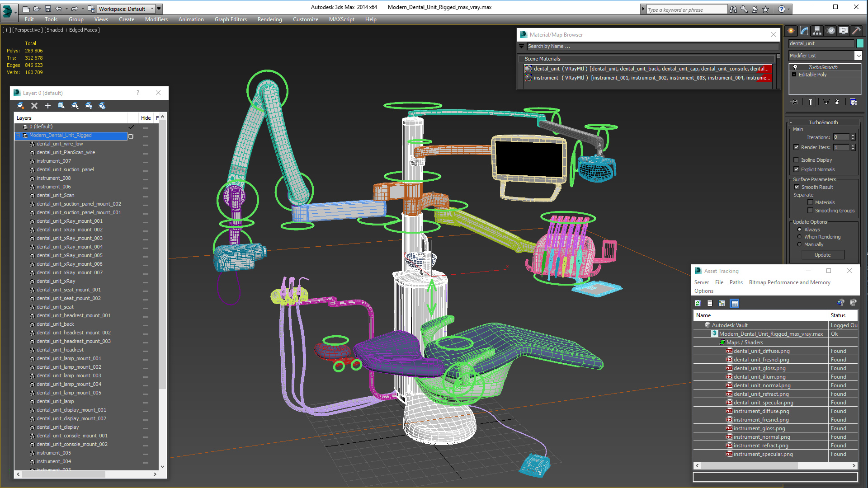Select table view icon in Asset Tracking
The width and height of the screenshot is (868, 488).
[735, 303]
